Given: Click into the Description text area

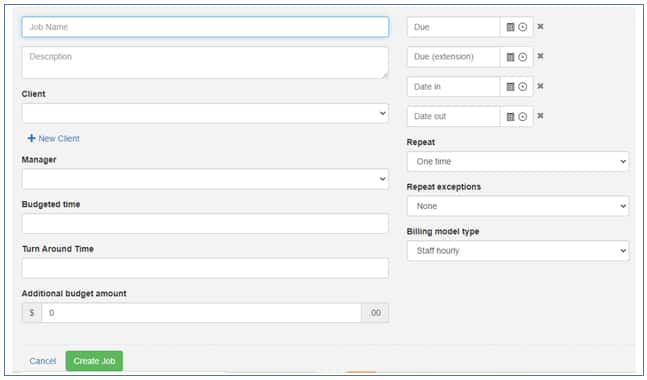Looking at the screenshot, I should point(205,62).
